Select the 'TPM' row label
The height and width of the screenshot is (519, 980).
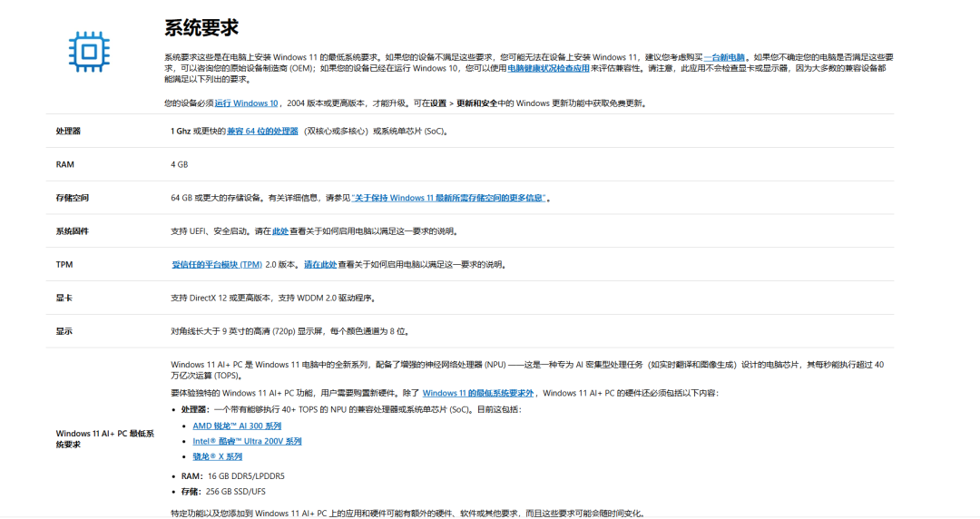(64, 265)
